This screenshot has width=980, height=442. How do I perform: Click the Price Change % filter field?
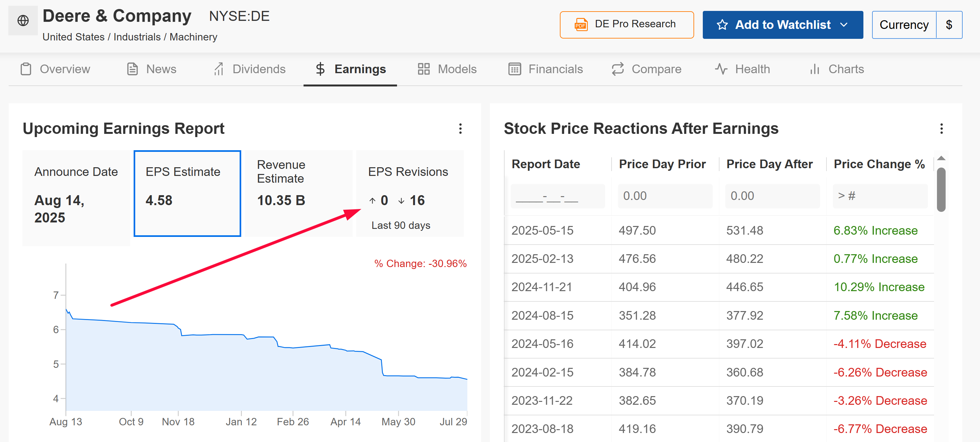coord(880,196)
